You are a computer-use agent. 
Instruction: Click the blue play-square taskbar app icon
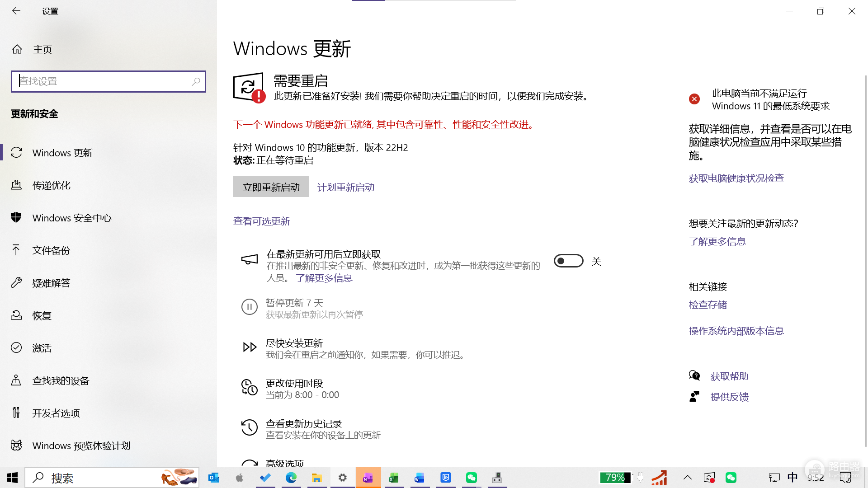tap(446, 478)
